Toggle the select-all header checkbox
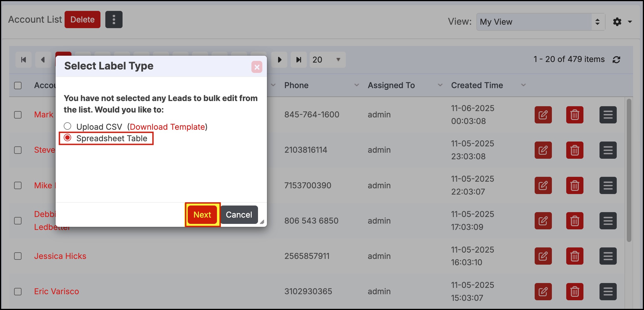The width and height of the screenshot is (644, 310). tap(18, 86)
